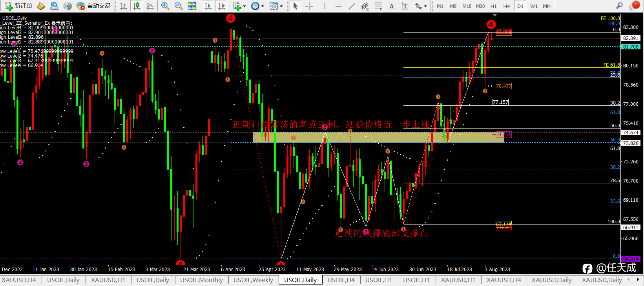Zoom out of the chart
Viewport: 644px width, 286px height.
tap(179, 6)
